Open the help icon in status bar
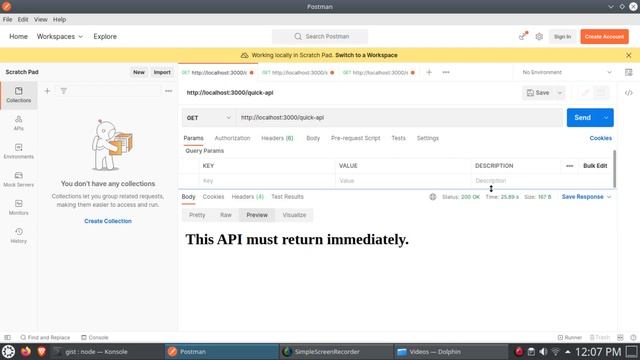This screenshot has width=640, height=360. click(x=633, y=338)
